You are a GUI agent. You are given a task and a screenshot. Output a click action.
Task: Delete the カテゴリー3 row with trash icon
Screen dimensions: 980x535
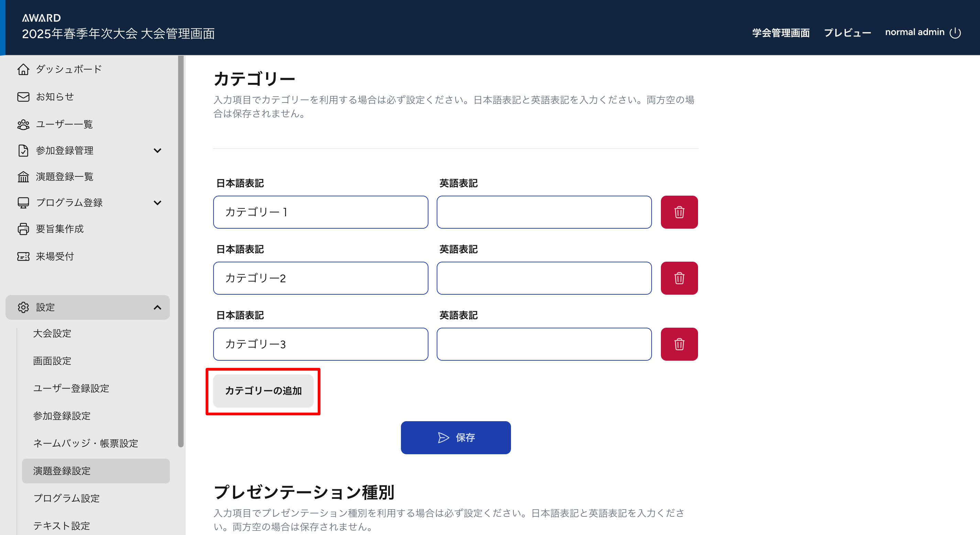tap(679, 344)
